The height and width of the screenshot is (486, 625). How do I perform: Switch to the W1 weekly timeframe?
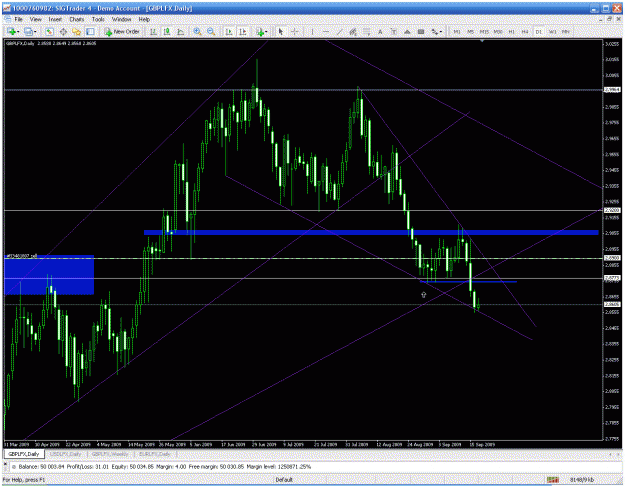point(552,31)
